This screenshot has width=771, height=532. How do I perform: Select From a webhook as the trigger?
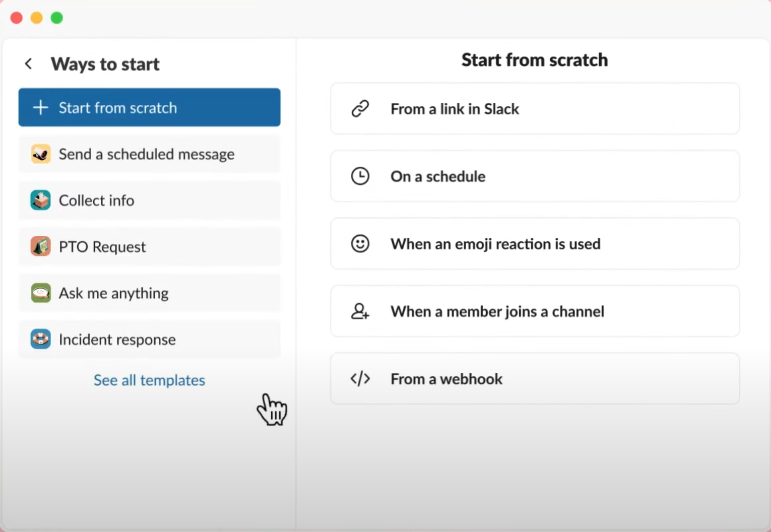pyautogui.click(x=534, y=378)
